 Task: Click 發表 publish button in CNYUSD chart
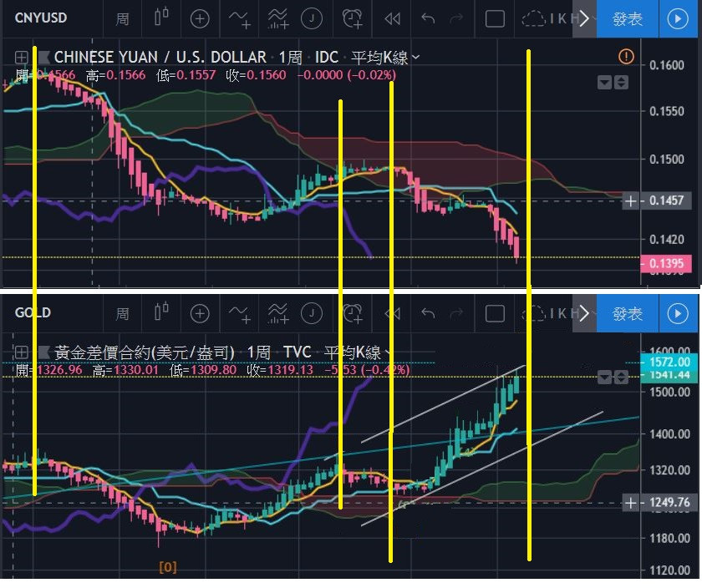(x=628, y=19)
